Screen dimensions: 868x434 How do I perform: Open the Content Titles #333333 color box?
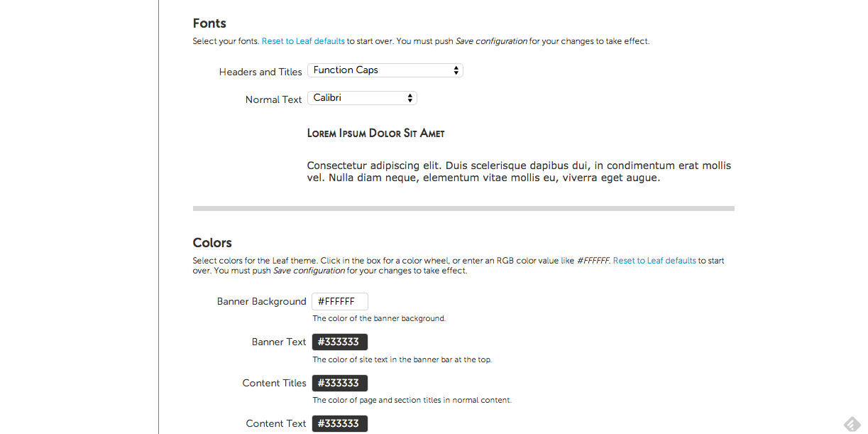tap(340, 383)
